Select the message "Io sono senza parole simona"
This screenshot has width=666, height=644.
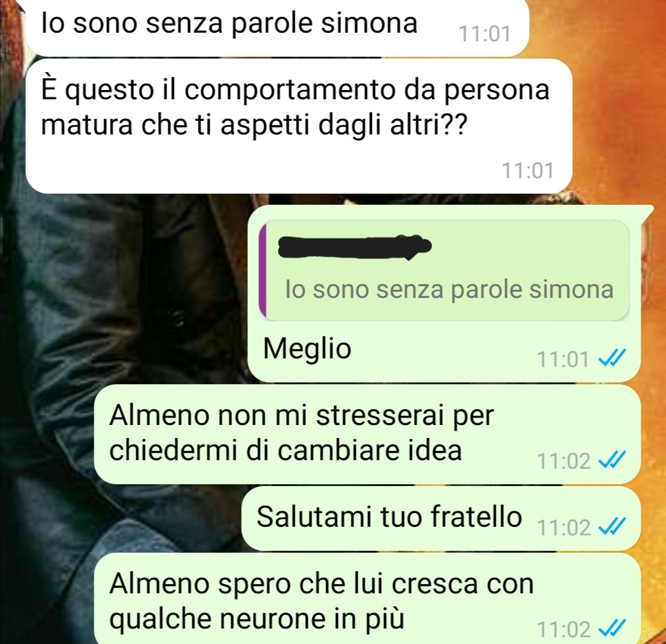pos(277,27)
